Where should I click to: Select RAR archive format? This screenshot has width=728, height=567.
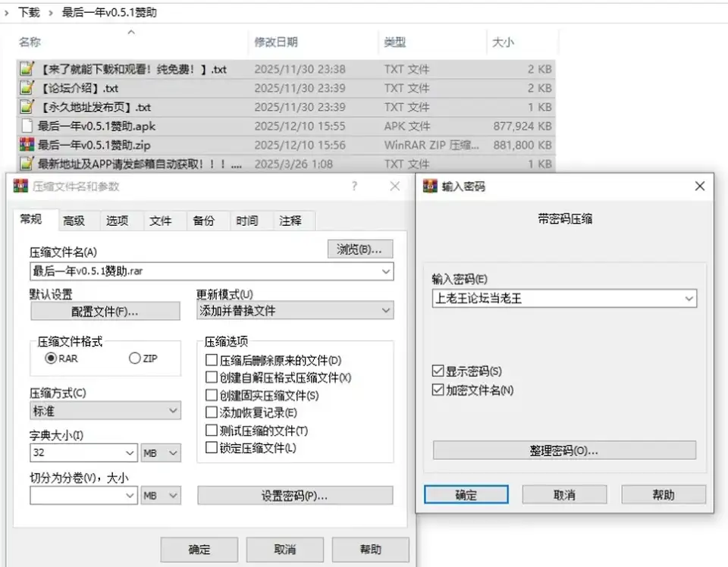[x=51, y=359]
